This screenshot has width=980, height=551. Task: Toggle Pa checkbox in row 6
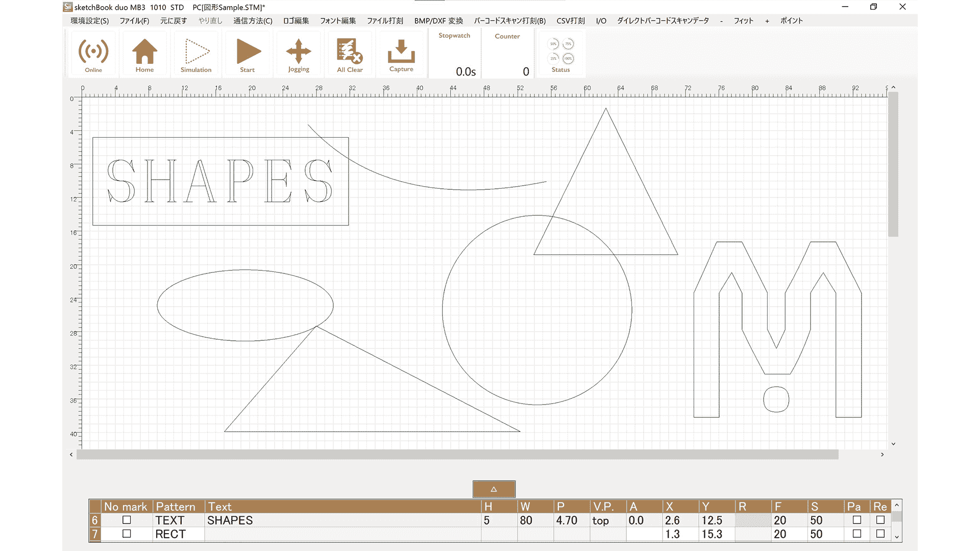(857, 520)
